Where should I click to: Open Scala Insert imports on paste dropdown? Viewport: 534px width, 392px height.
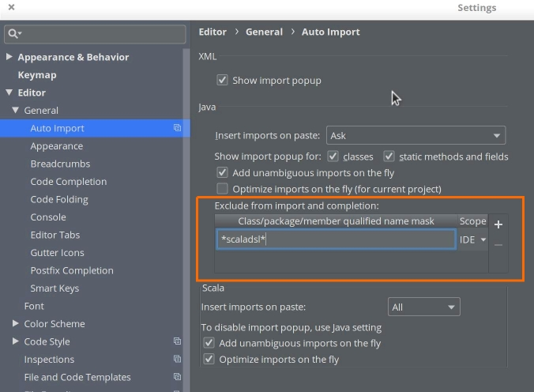[423, 307]
